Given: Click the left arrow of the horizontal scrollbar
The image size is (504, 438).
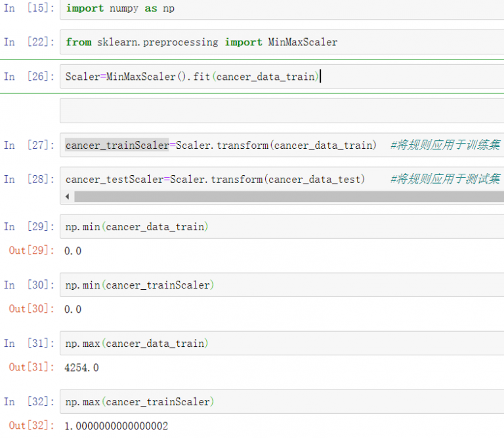Looking at the screenshot, I should [67, 197].
